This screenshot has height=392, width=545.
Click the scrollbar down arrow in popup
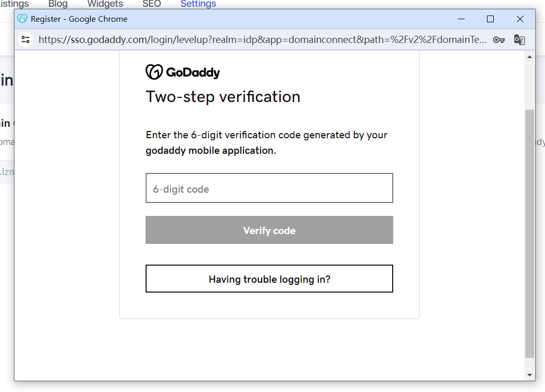[529, 375]
